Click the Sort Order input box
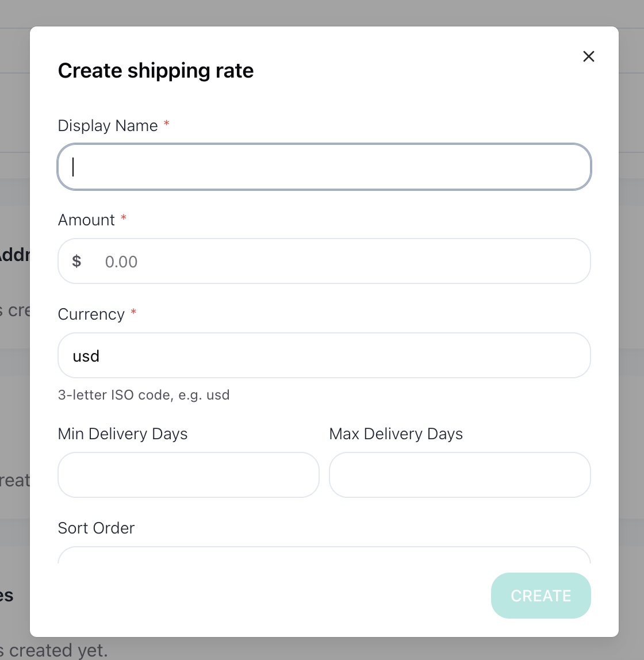Screen dimensions: 644x660 (324, 555)
